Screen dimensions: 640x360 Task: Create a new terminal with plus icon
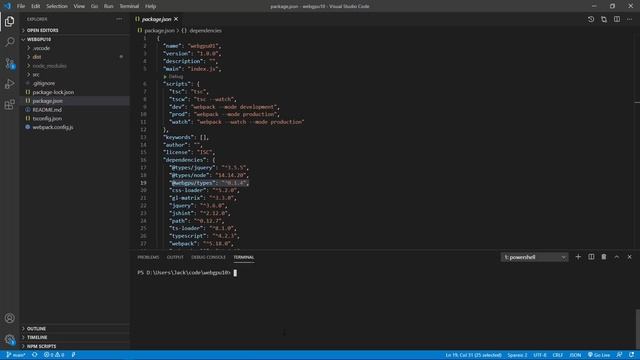pos(578,257)
